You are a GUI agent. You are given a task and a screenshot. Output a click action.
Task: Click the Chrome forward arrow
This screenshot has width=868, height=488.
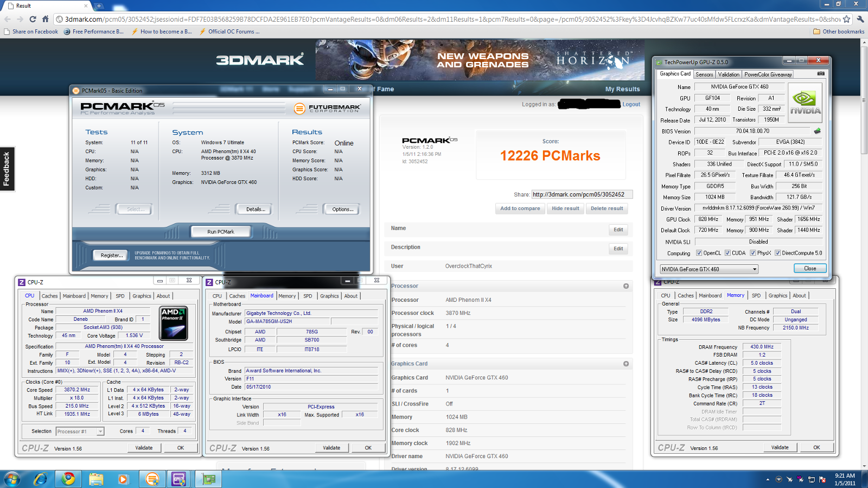[20, 19]
